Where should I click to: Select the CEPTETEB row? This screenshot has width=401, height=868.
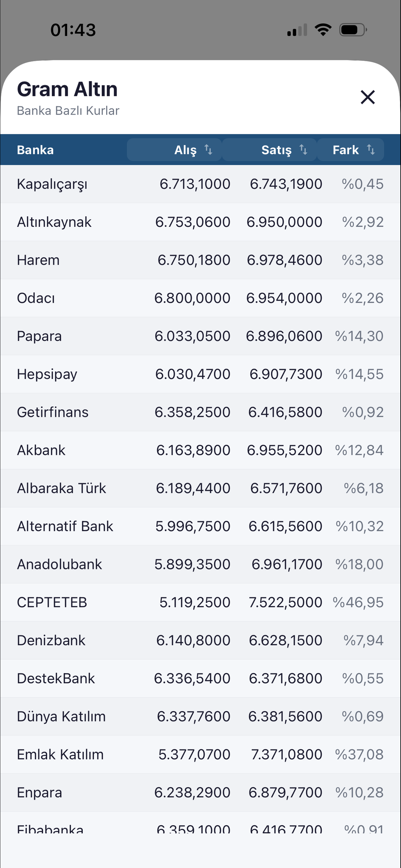200,602
